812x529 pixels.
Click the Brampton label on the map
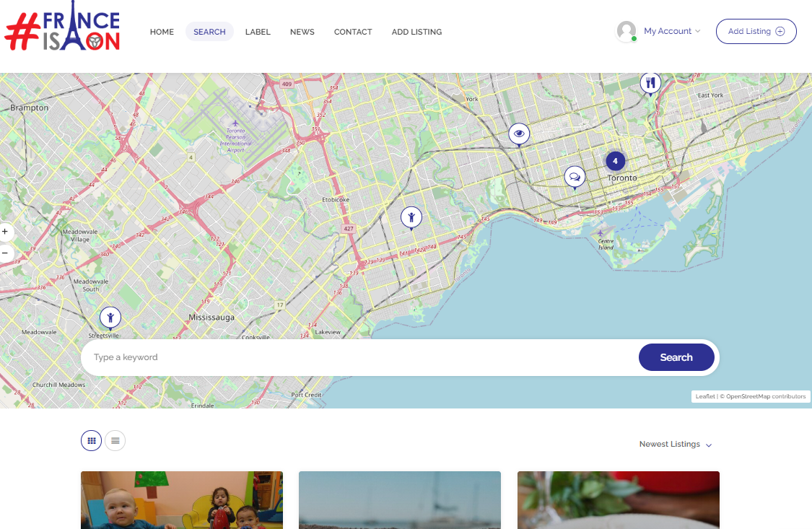[x=30, y=108]
